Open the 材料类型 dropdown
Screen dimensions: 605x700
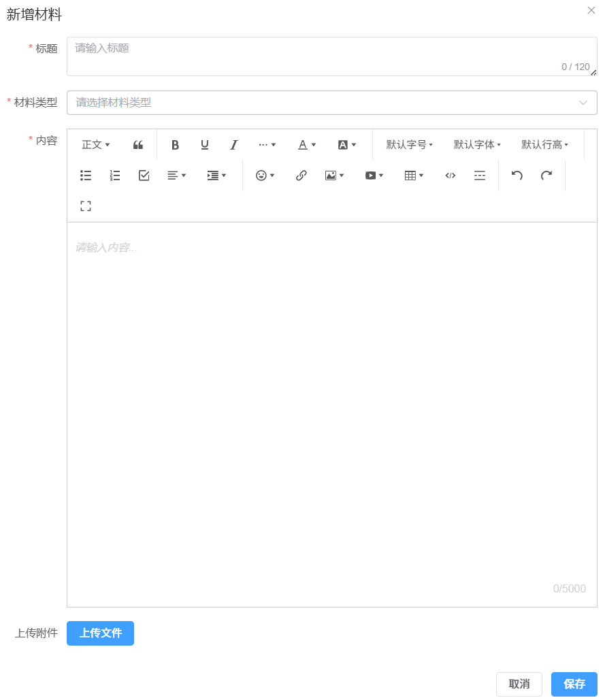(x=331, y=103)
